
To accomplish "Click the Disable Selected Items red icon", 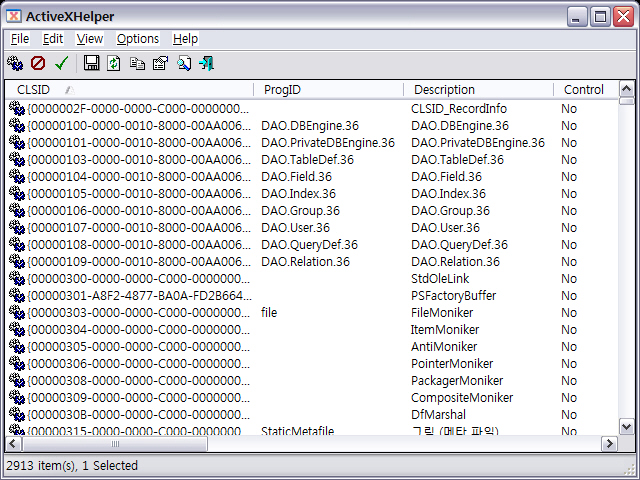I will pyautogui.click(x=38, y=63).
